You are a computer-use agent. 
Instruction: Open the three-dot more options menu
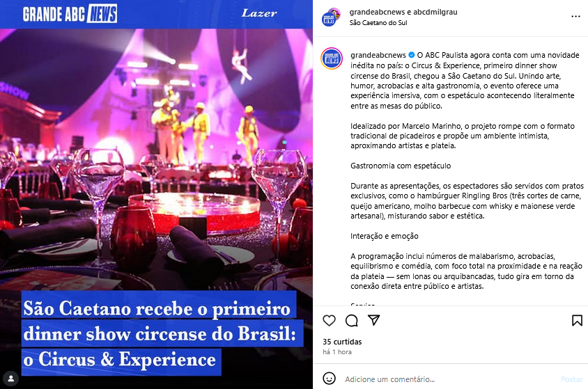pos(575,17)
